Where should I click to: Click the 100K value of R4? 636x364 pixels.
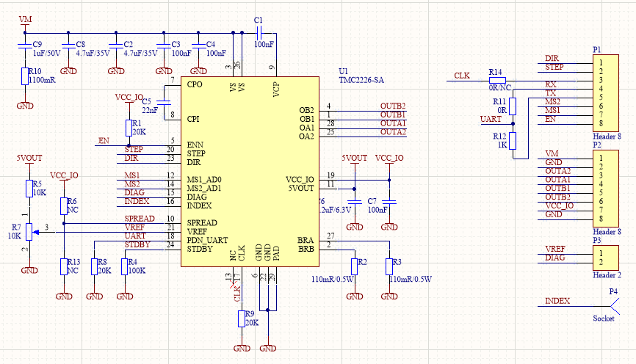pos(137,271)
